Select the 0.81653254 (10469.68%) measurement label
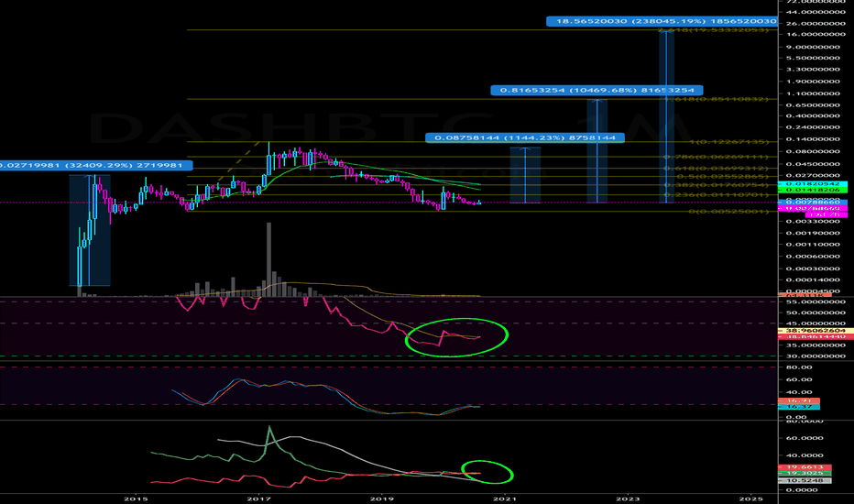 click(597, 90)
